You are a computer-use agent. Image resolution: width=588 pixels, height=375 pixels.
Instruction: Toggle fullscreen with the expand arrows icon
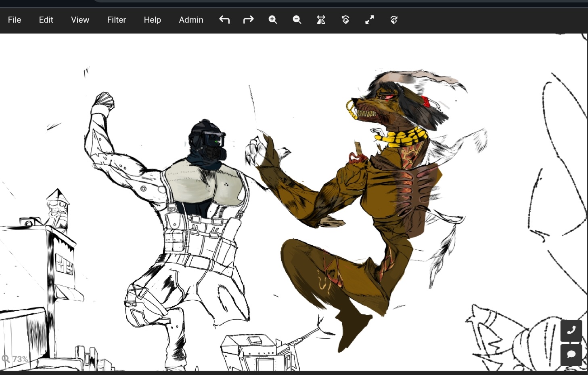point(370,20)
